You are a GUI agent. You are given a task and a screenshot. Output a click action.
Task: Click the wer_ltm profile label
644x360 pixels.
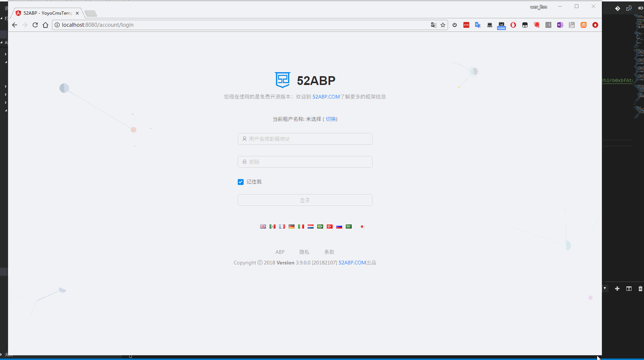[538, 7]
